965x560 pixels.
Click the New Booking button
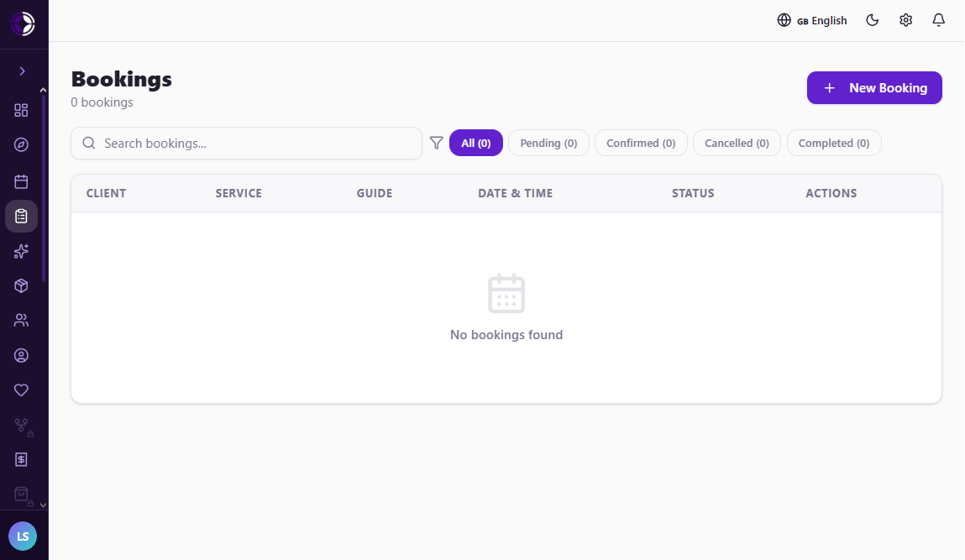click(874, 88)
